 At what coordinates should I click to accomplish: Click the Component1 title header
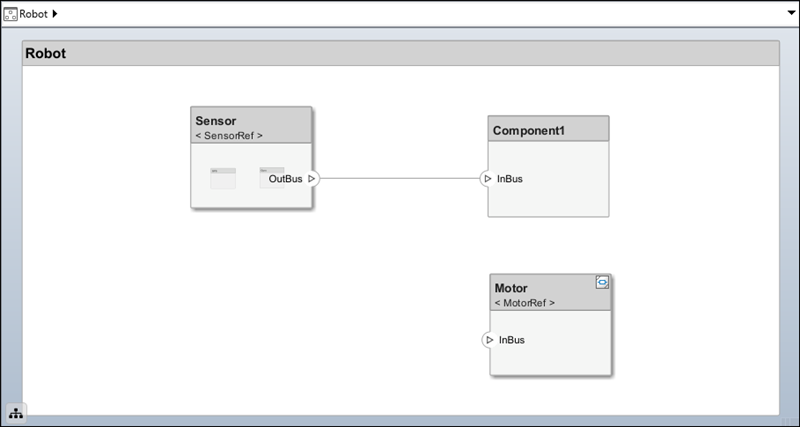click(547, 130)
